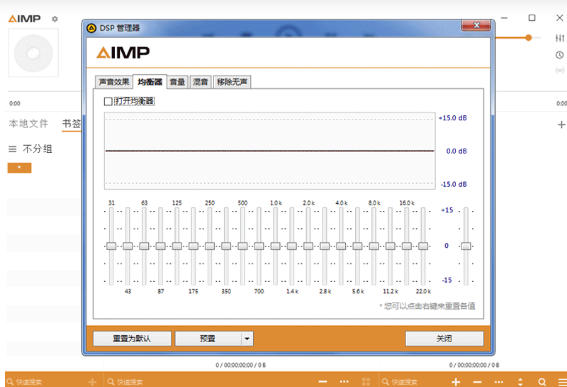567x387 pixels.
Task: Click the 不分组 grouping label
Action: [38, 149]
